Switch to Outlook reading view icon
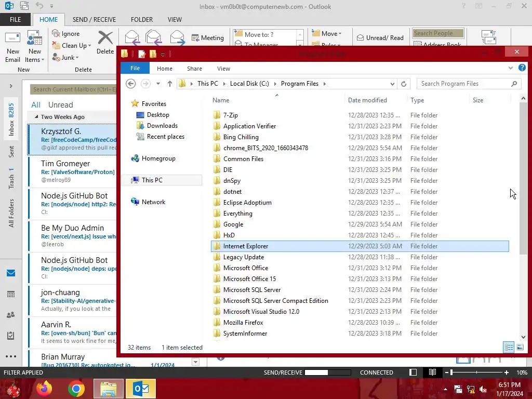Screen dimensions: 532x399 click(432, 372)
